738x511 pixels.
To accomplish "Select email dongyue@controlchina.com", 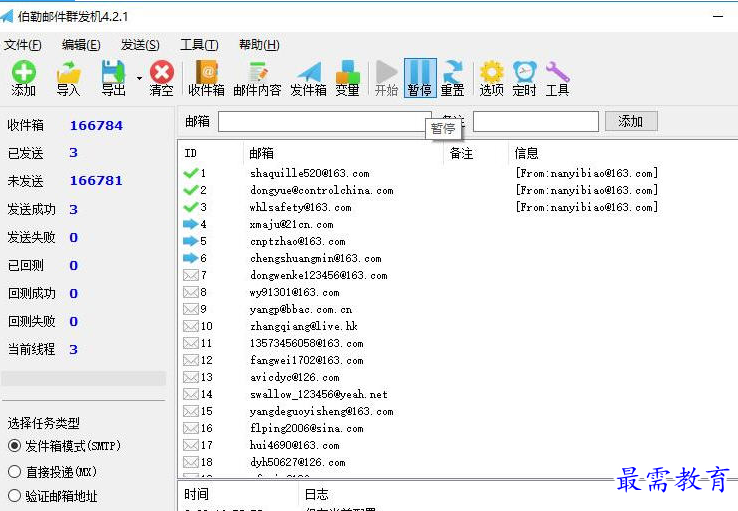I will [x=321, y=190].
